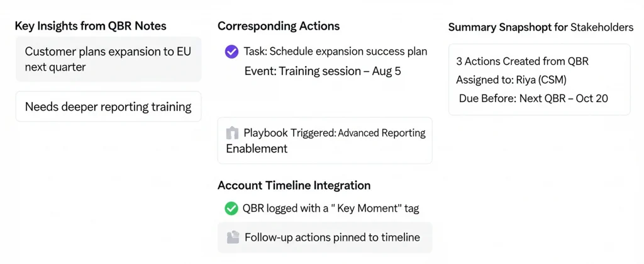Click QBR logged with Key Moment tag
Viewport: 644px width, 264px height.
[x=330, y=208]
